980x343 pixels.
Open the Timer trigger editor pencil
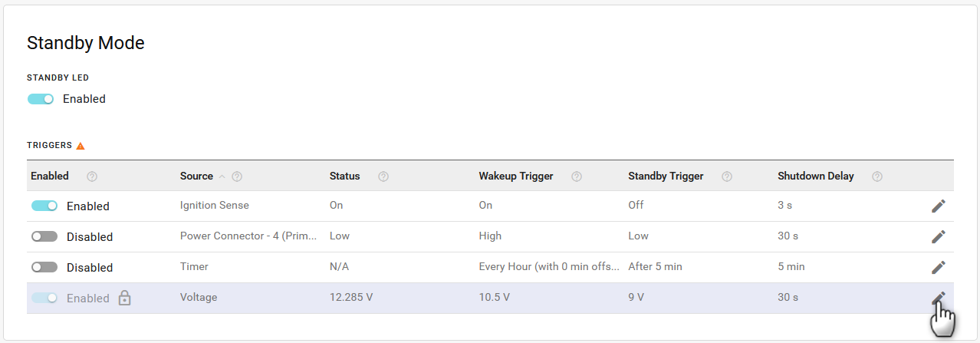pyautogui.click(x=938, y=267)
